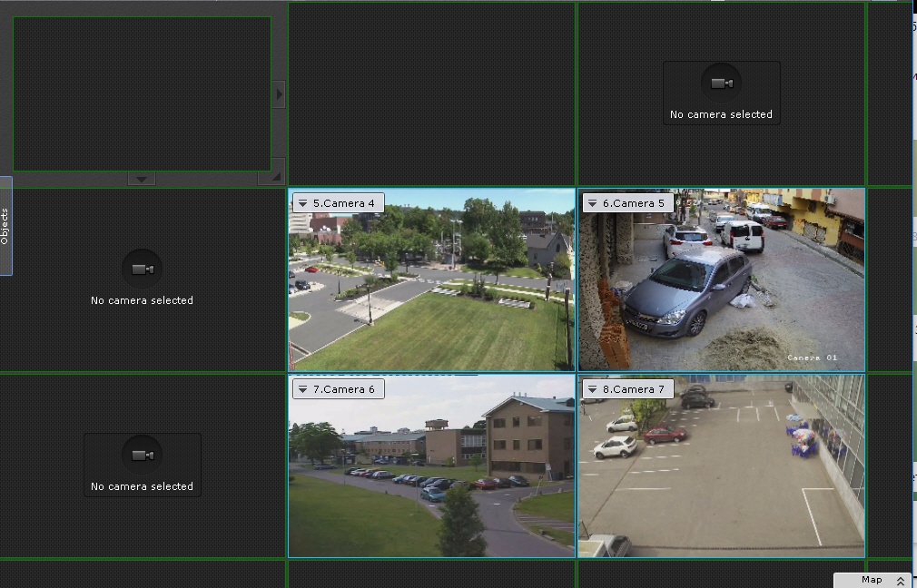Select the Camera 4 park view feed
Image resolution: width=917 pixels, height=588 pixels.
tap(431, 290)
